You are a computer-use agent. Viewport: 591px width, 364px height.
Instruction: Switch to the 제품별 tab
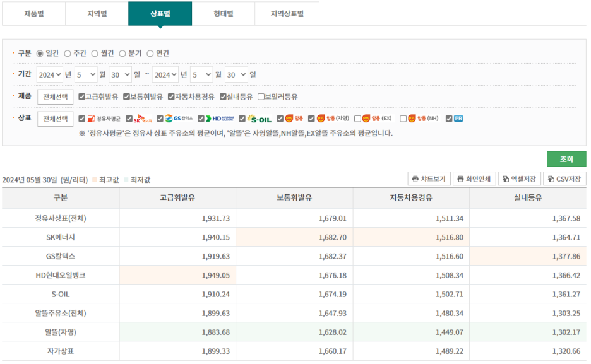[34, 13]
